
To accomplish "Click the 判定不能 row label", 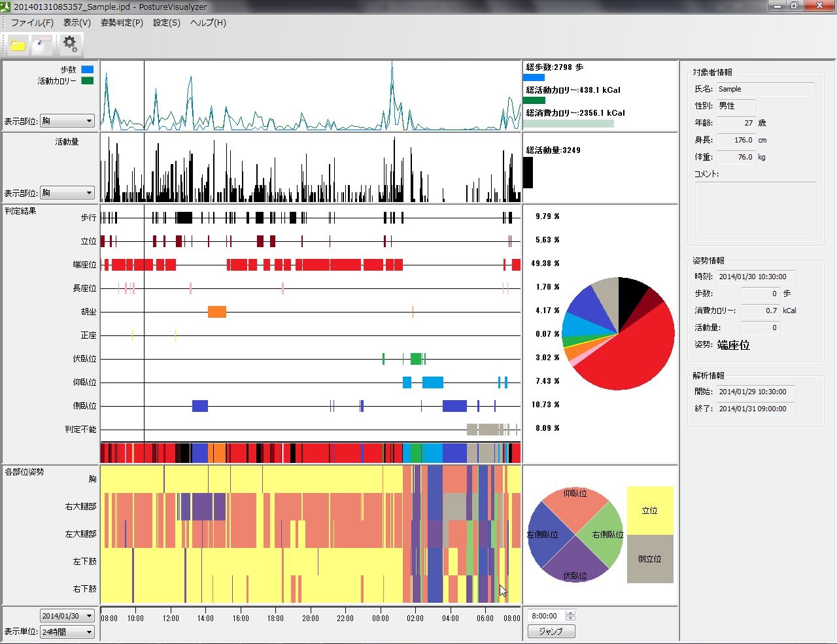I will [80, 430].
